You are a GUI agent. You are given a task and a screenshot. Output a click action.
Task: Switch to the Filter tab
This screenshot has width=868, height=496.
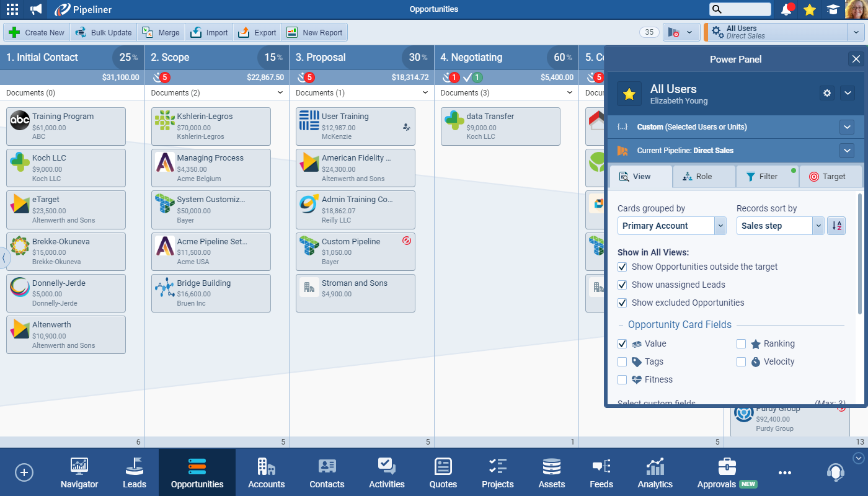(x=767, y=177)
